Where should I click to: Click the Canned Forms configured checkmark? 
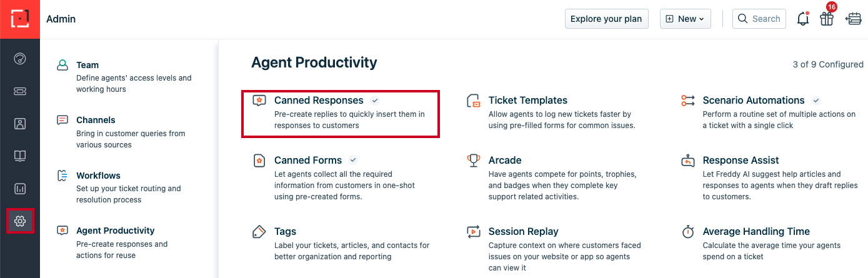point(353,161)
